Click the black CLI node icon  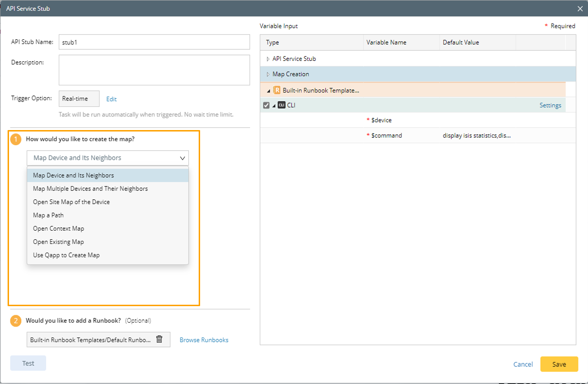point(282,105)
